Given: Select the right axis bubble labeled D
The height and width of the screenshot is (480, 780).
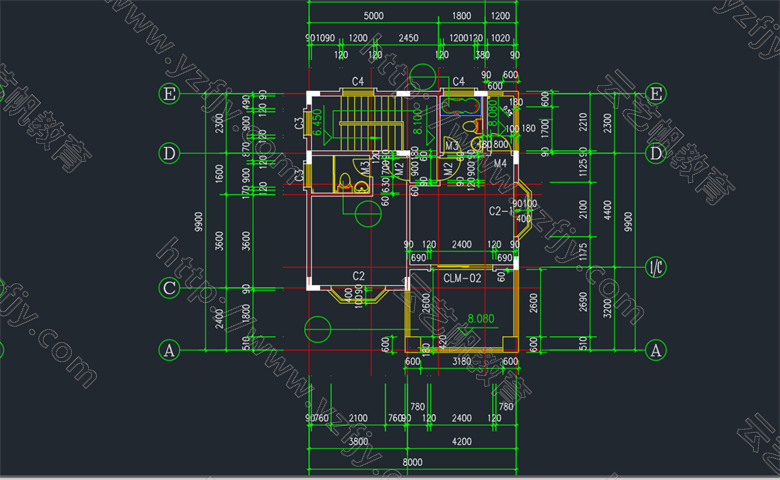Looking at the screenshot, I should (x=657, y=154).
